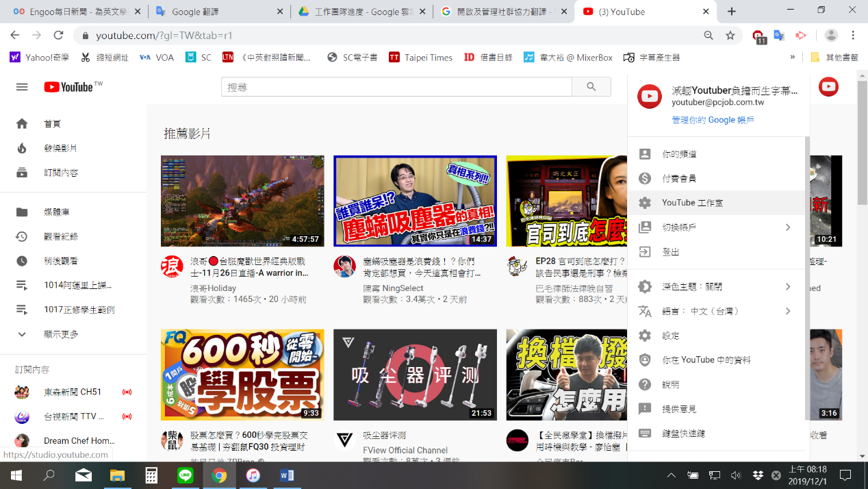The image size is (868, 489).
Task: Expand the bookmarks overflow chevron
Action: pyautogui.click(x=793, y=58)
